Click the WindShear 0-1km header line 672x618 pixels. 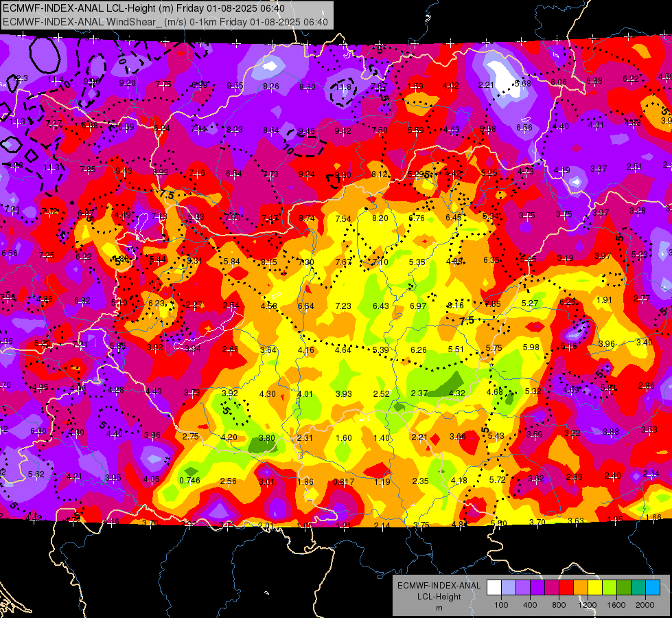(165, 22)
